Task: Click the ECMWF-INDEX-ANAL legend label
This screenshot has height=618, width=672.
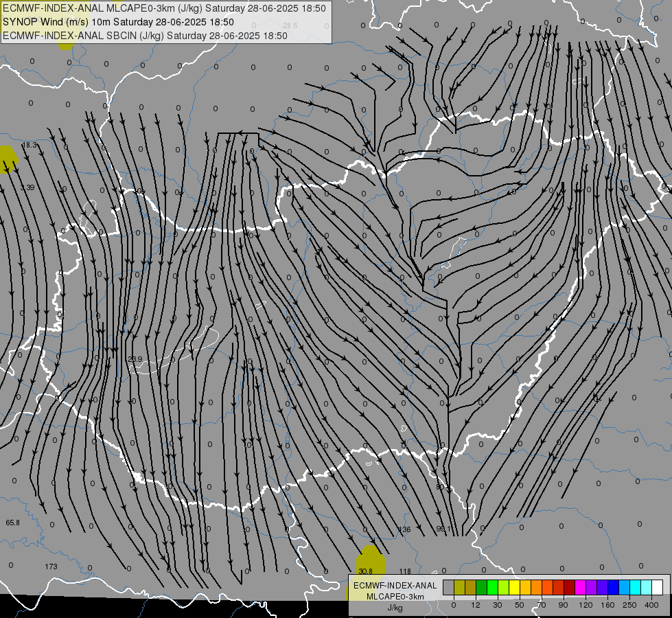Action: [x=395, y=586]
